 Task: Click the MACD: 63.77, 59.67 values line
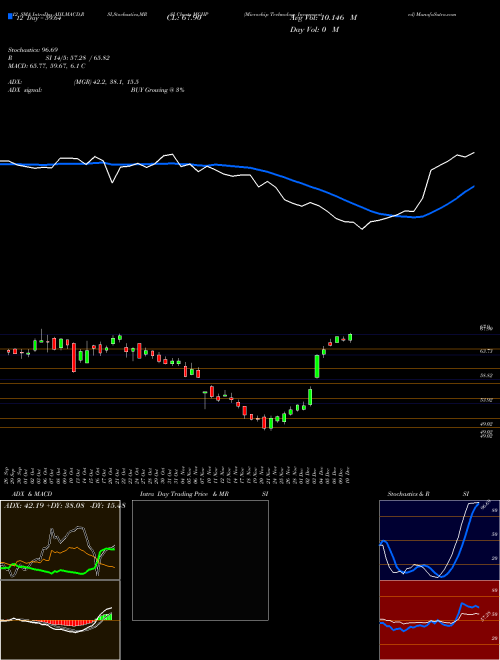[x=47, y=66]
